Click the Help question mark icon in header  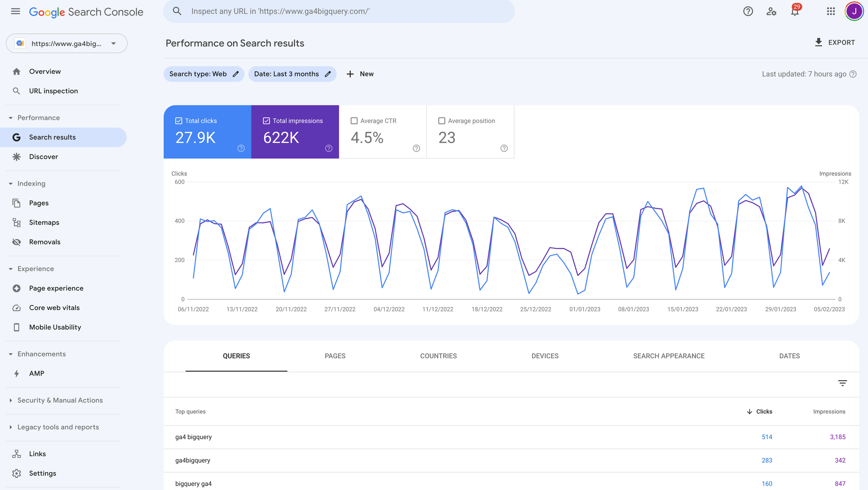[x=748, y=11]
